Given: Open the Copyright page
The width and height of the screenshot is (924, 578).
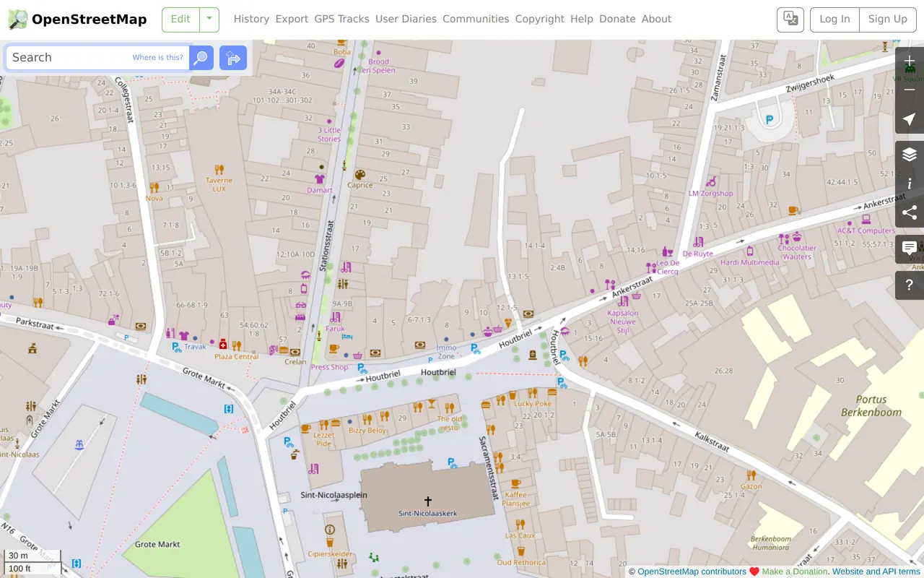Looking at the screenshot, I should pyautogui.click(x=540, y=19).
